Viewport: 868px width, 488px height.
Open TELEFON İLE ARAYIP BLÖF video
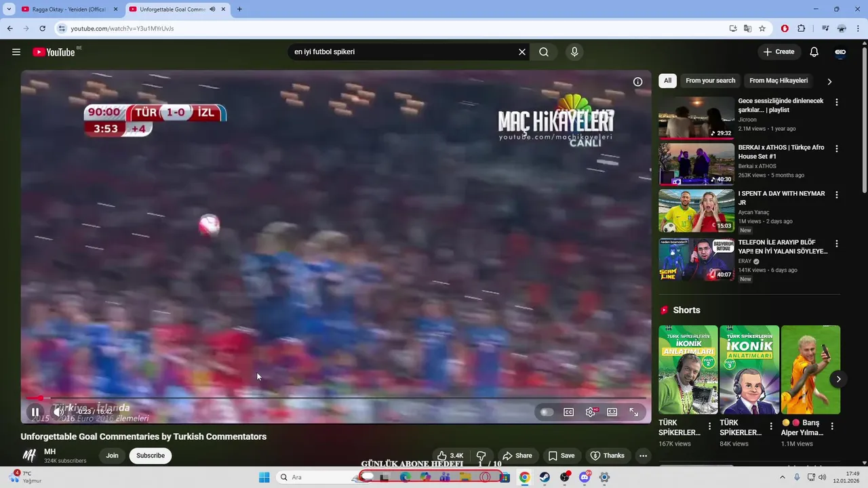coord(696,259)
